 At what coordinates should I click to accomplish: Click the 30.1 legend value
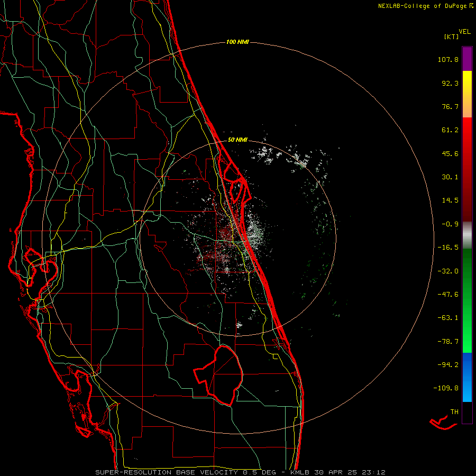(450, 177)
